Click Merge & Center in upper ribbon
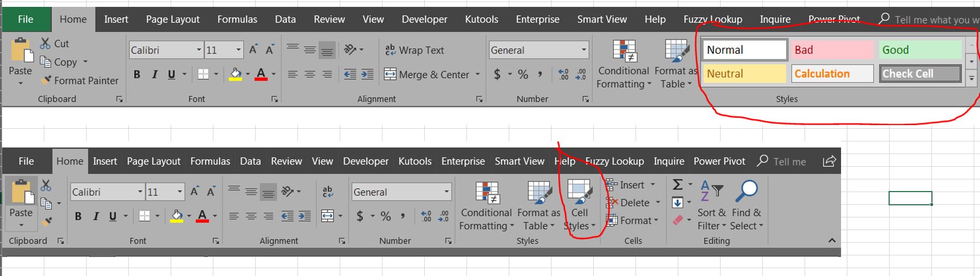The height and width of the screenshot is (276, 980). click(x=432, y=74)
